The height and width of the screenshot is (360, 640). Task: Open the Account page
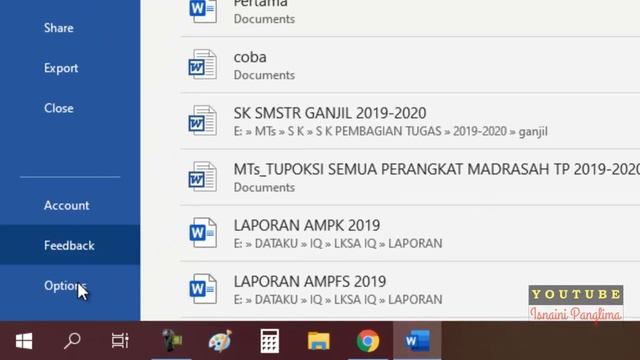point(67,205)
